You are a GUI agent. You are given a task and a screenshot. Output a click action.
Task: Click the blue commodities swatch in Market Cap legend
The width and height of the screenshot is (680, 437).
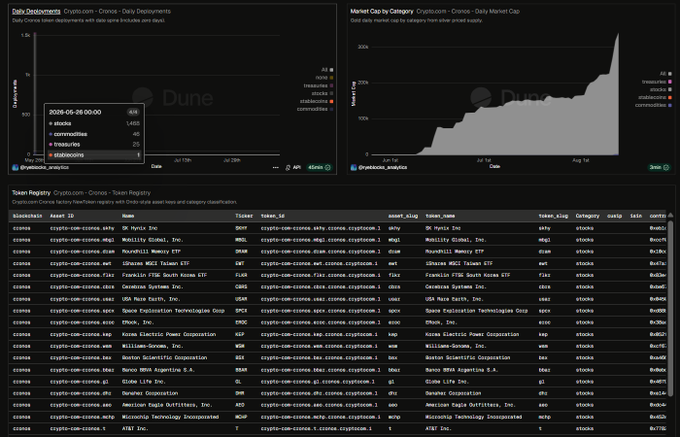[x=670, y=105]
